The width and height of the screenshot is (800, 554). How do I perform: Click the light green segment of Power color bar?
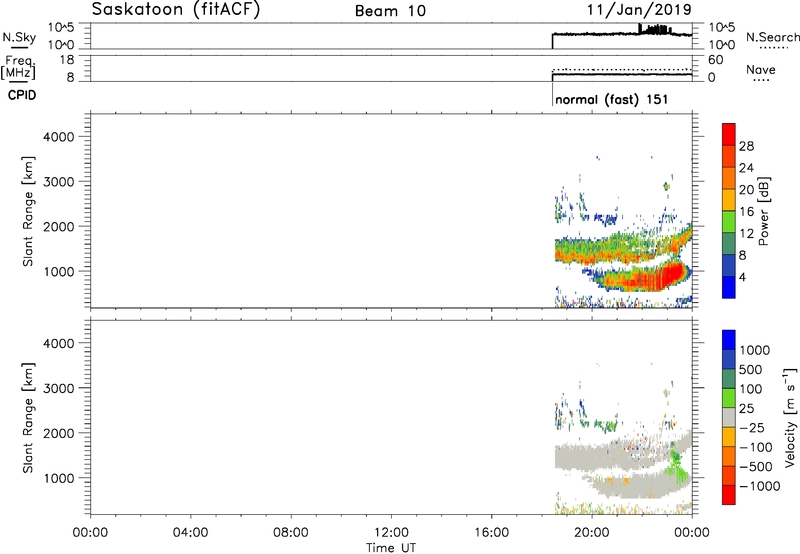tap(729, 222)
